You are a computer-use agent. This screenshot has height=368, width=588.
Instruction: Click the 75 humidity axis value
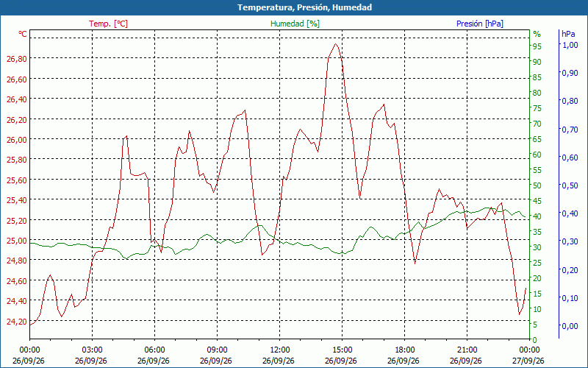click(x=537, y=108)
